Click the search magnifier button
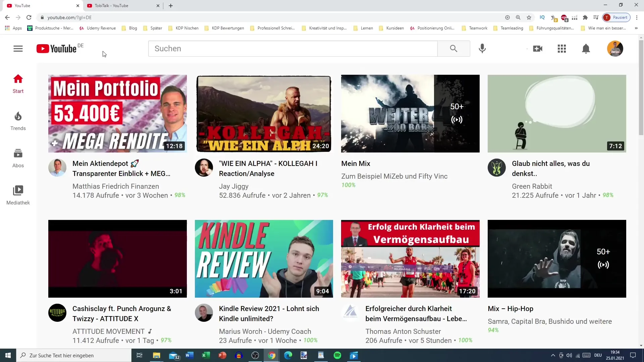644x362 pixels. (x=453, y=49)
